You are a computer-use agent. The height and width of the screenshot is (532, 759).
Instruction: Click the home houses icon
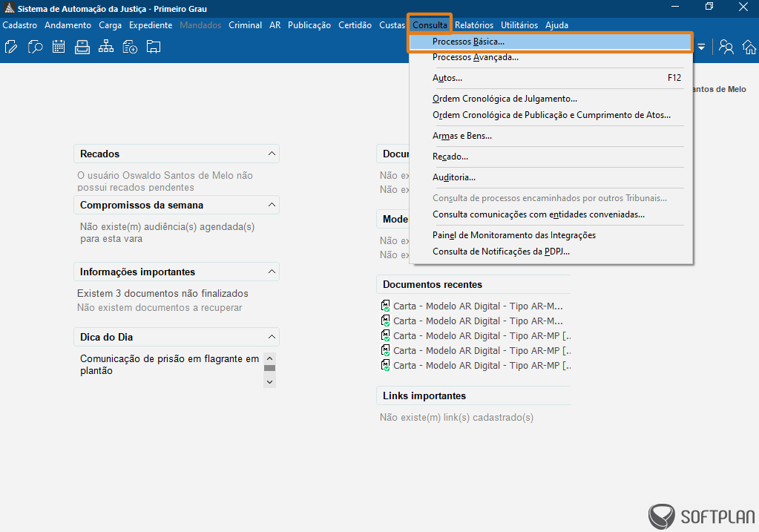[x=749, y=47]
